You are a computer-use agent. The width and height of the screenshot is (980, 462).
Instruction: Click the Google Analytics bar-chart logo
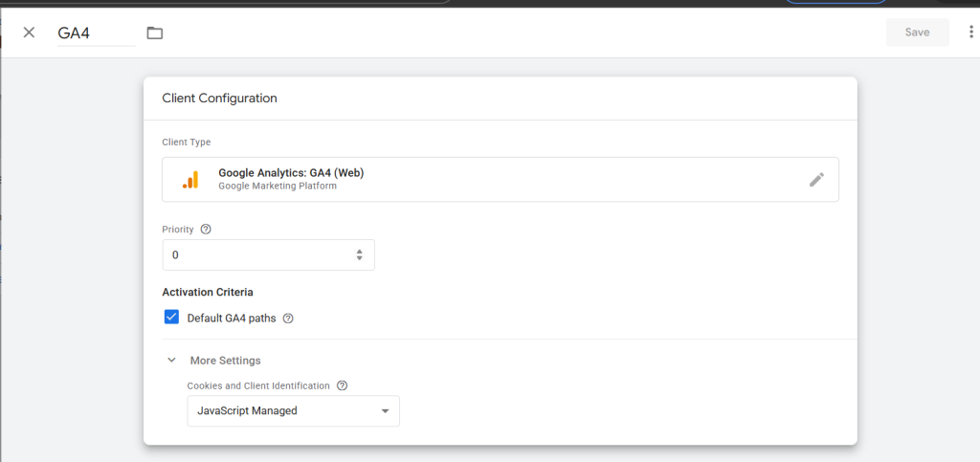[190, 180]
